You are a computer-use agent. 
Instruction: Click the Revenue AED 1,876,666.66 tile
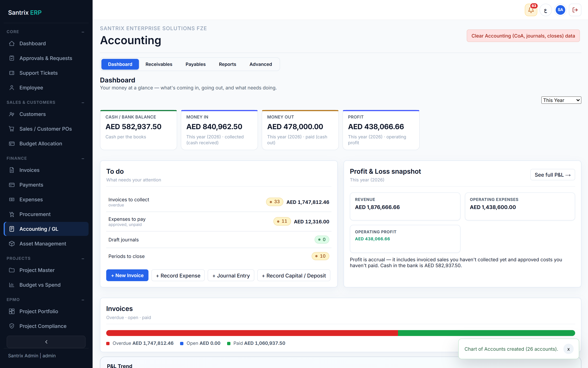[x=405, y=206]
